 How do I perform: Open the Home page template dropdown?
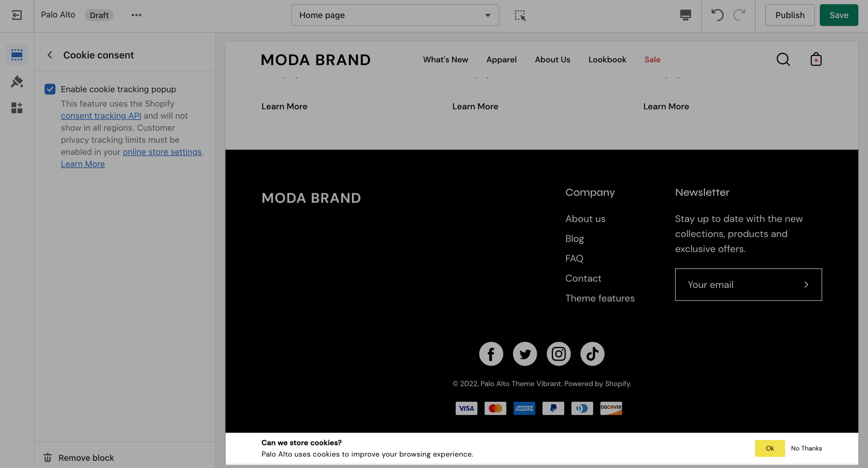point(395,15)
